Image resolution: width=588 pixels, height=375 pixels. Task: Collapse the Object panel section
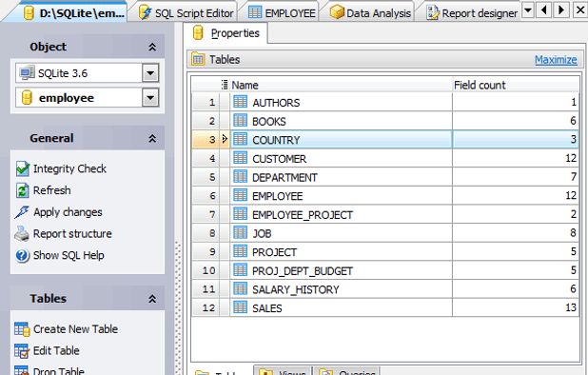click(x=152, y=47)
